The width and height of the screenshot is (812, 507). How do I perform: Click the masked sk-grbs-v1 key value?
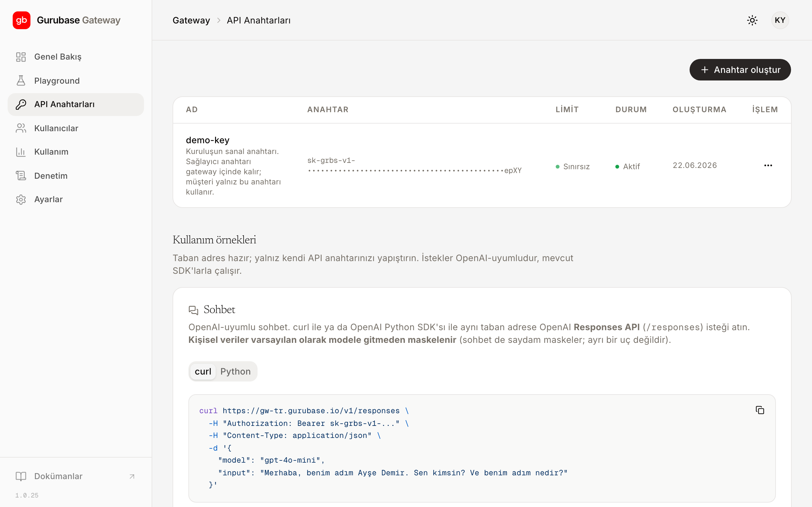414,165
